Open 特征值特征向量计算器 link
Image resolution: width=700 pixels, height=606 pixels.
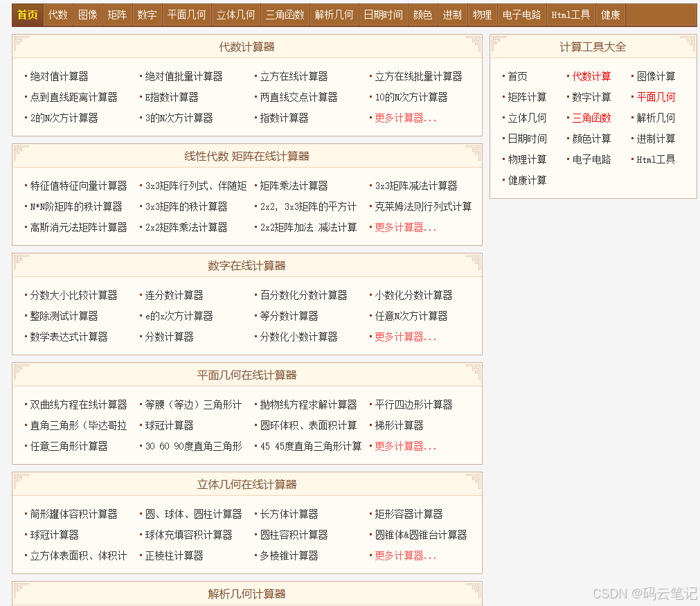(78, 186)
